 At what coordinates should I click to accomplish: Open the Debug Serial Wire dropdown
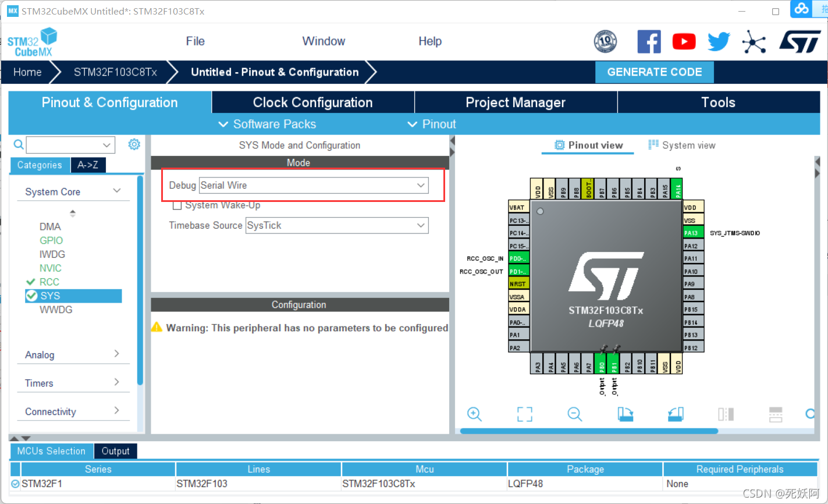point(314,185)
